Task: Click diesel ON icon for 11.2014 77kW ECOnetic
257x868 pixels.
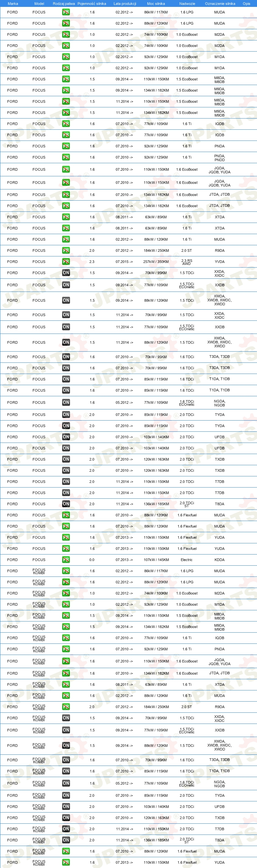Action: tap(66, 327)
